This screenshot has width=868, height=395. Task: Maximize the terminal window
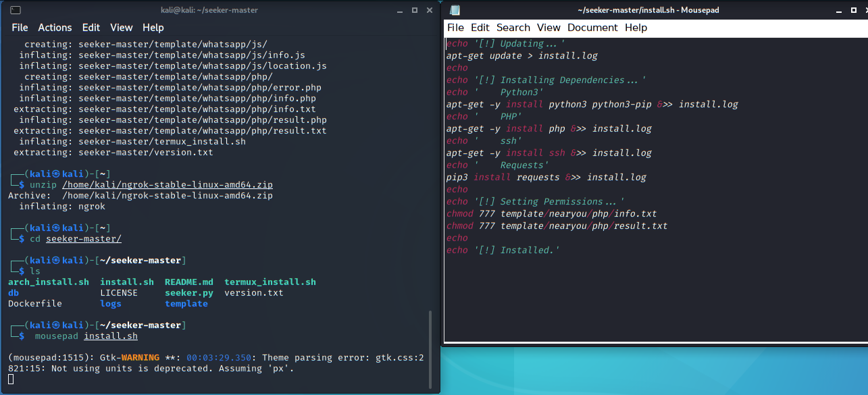point(413,10)
